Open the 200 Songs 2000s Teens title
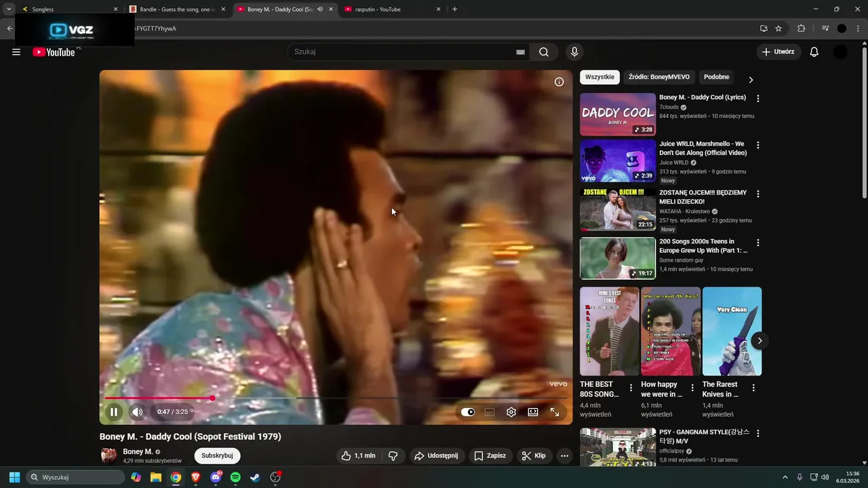 point(703,246)
